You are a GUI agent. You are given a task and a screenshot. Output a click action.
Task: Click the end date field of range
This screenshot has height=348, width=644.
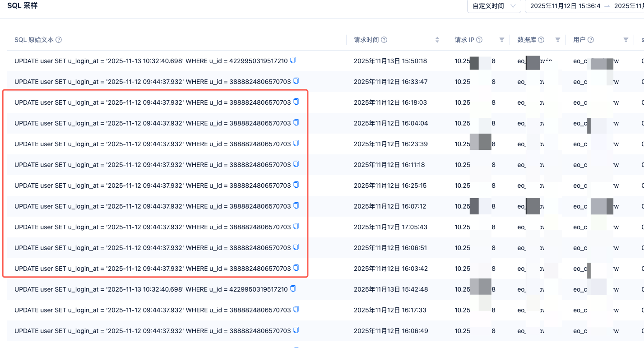[629, 6]
